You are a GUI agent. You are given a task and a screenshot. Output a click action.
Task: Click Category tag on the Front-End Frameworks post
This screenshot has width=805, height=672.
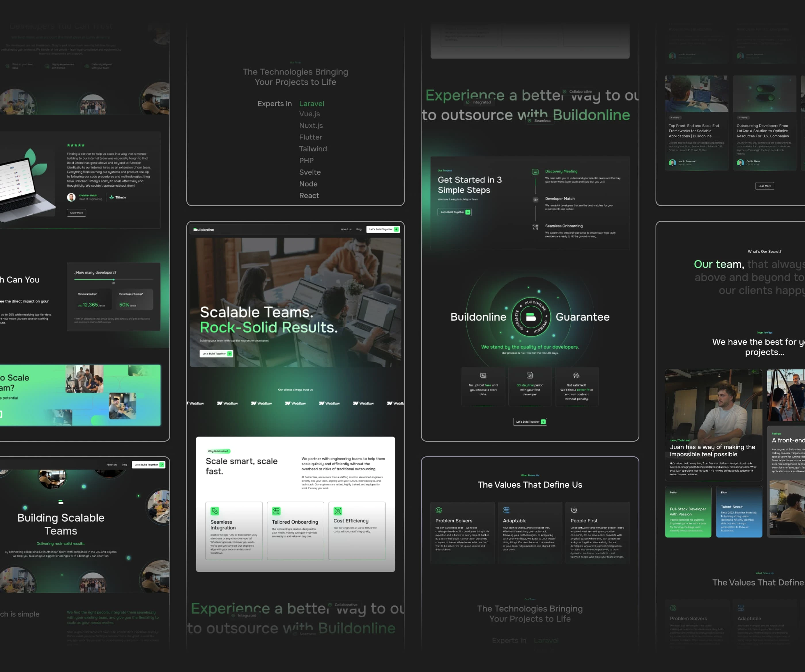point(675,118)
